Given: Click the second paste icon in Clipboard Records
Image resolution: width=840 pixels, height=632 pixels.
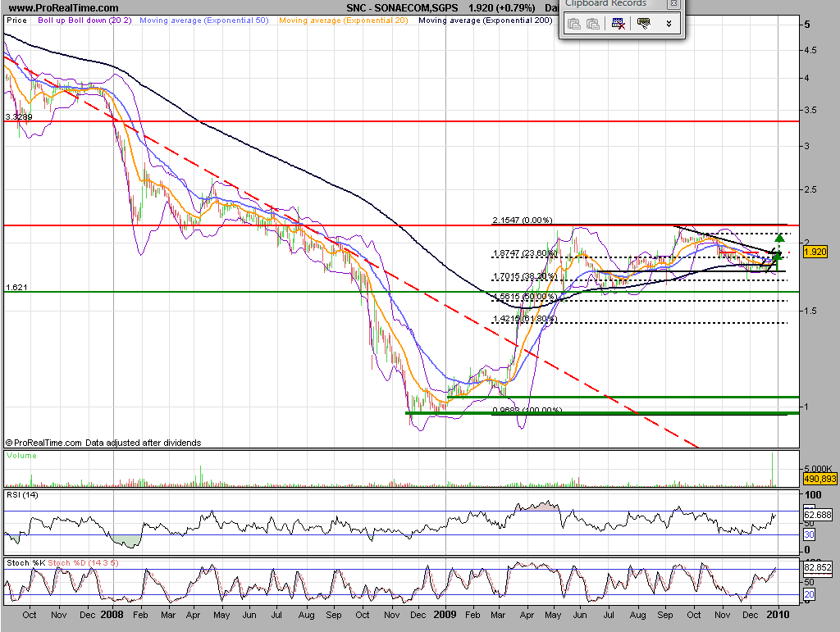Looking at the screenshot, I should pyautogui.click(x=592, y=24).
